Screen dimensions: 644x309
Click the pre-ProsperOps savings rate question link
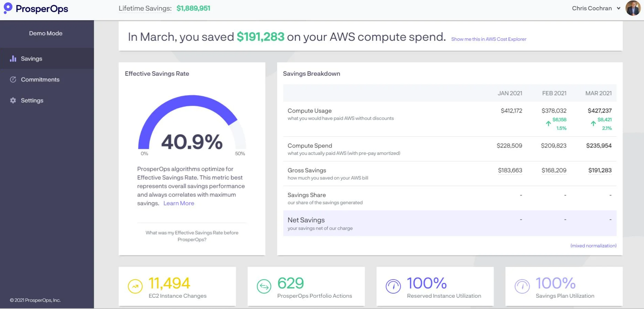(x=192, y=236)
